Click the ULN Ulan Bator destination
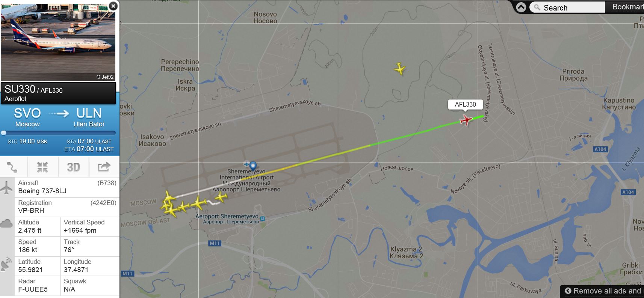 click(x=89, y=117)
